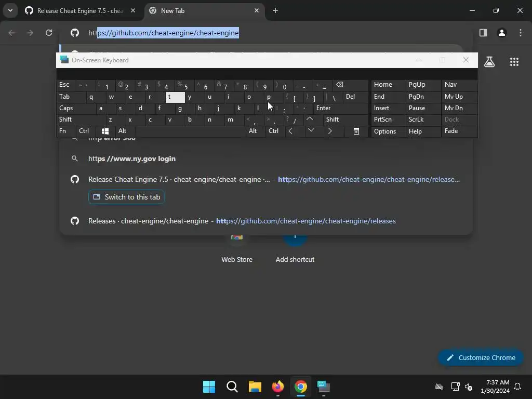Screen dimensions: 532x399
Task: Open the Chrome Labs flask icon
Action: click(489, 62)
